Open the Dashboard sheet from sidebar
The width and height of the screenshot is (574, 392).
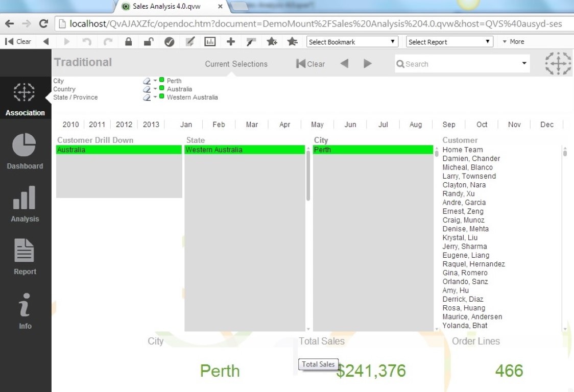pos(25,151)
